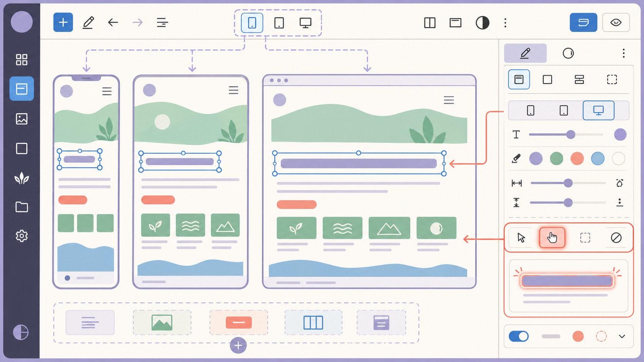Toggle the contrast half-circle icon
The width and height of the screenshot is (644, 362).
482,23
